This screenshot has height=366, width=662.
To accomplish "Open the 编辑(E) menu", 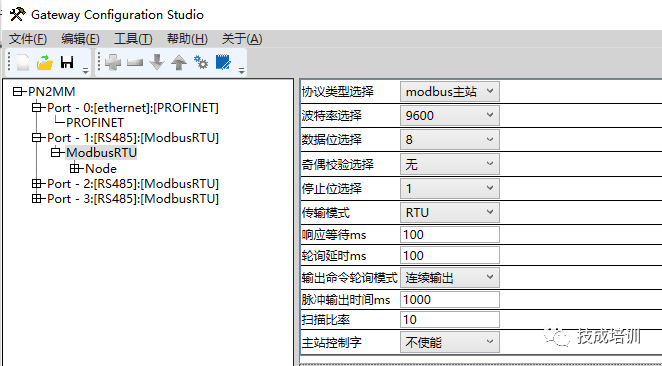I will tap(80, 39).
